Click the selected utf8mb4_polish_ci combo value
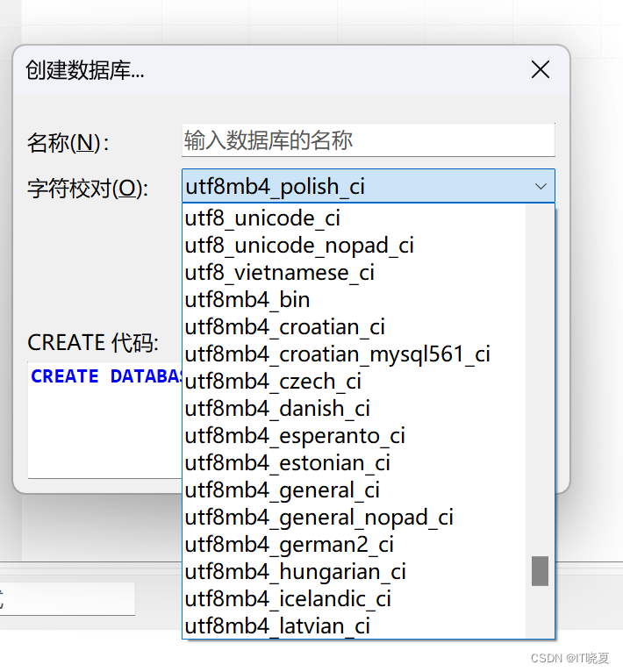 (x=275, y=187)
